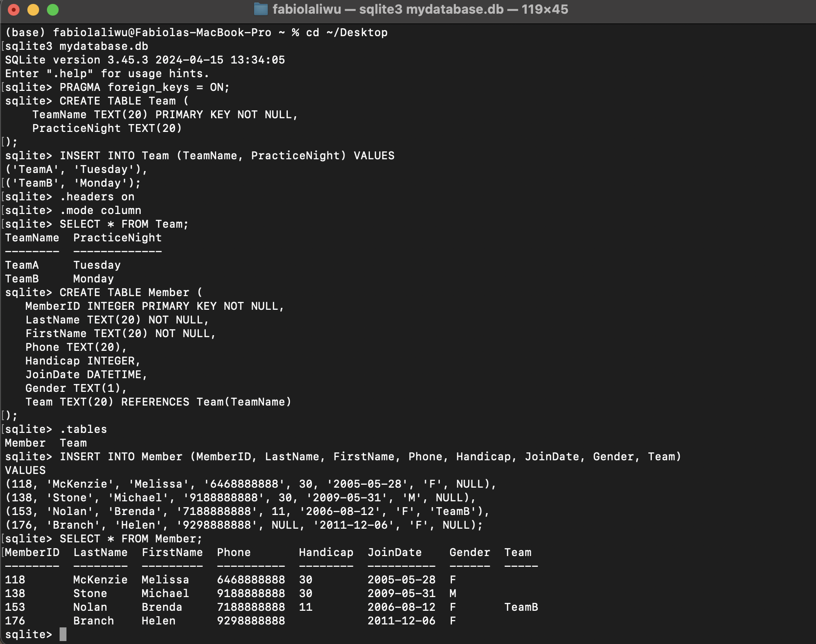Click the green full-screen window button
Screen dimensions: 816x644
coord(53,9)
